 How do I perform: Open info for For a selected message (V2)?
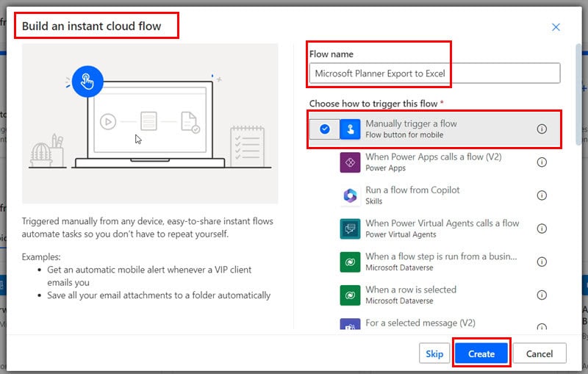[x=542, y=326]
